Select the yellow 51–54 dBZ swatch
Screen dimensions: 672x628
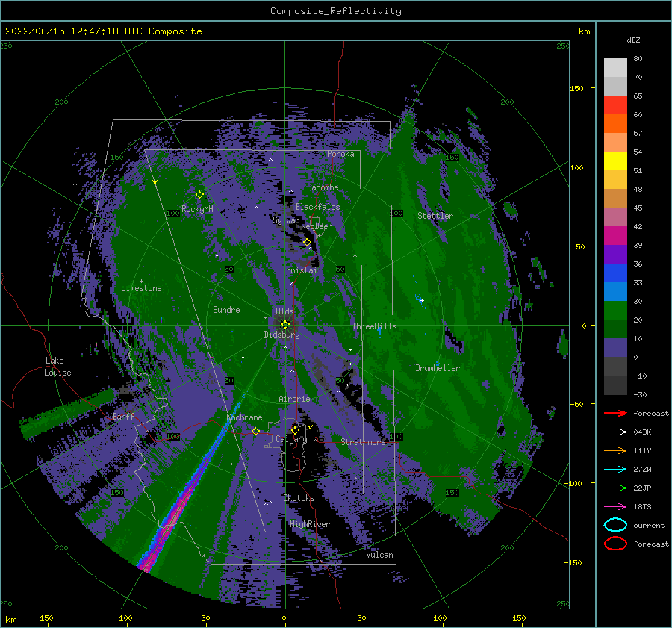point(615,161)
